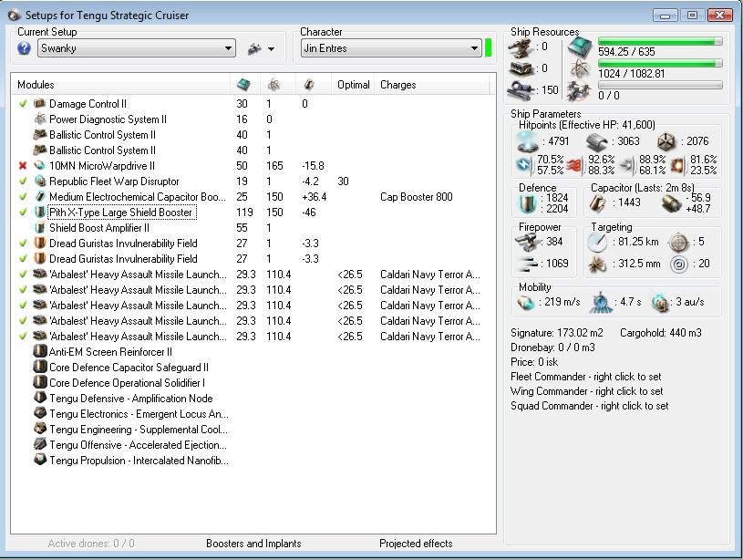743x560 pixels.
Task: Toggle Pith X-Type Large Shield Booster checkmark
Action: pyautogui.click(x=23, y=212)
